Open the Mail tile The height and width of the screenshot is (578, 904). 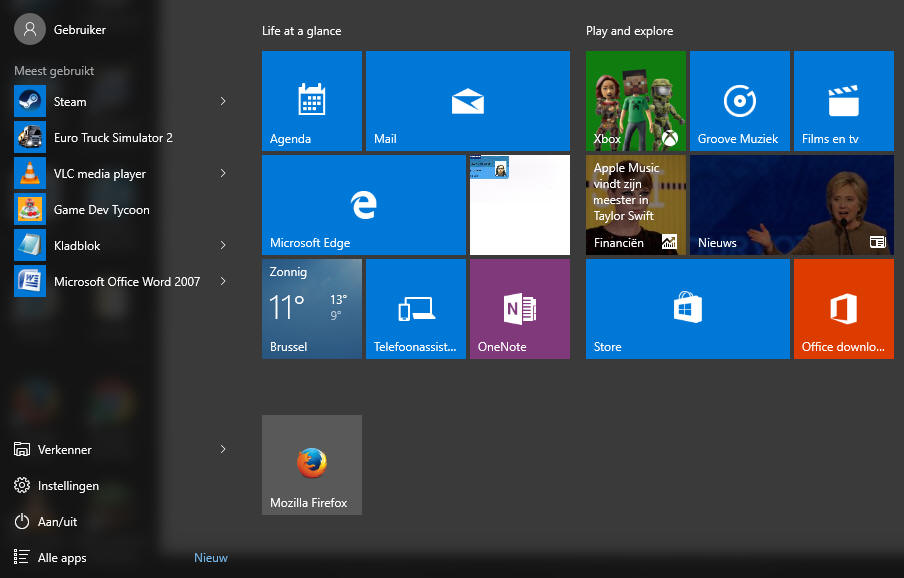click(x=468, y=101)
